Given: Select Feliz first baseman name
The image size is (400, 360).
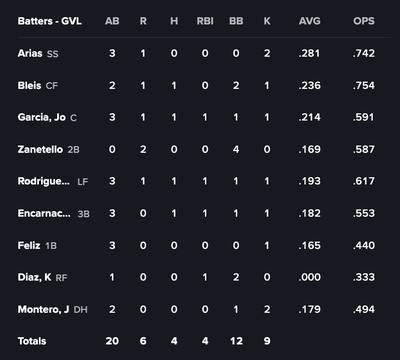Looking at the screenshot, I should click(x=29, y=245).
